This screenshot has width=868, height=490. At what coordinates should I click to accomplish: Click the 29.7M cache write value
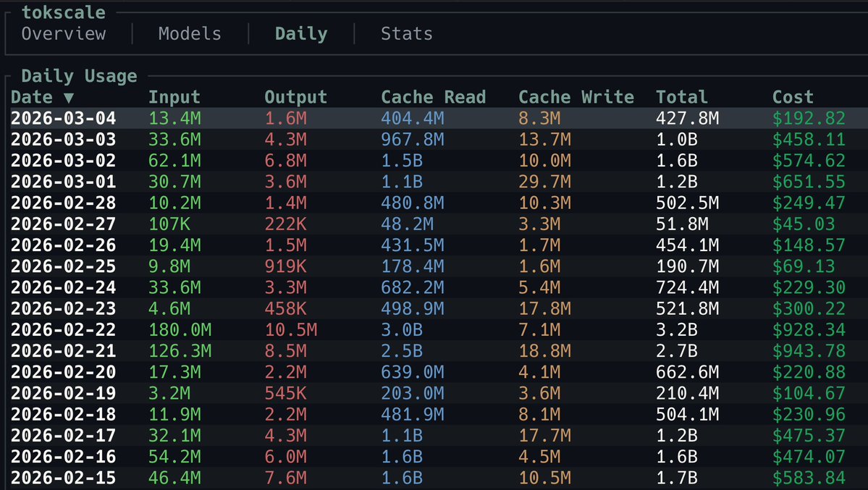click(x=544, y=182)
